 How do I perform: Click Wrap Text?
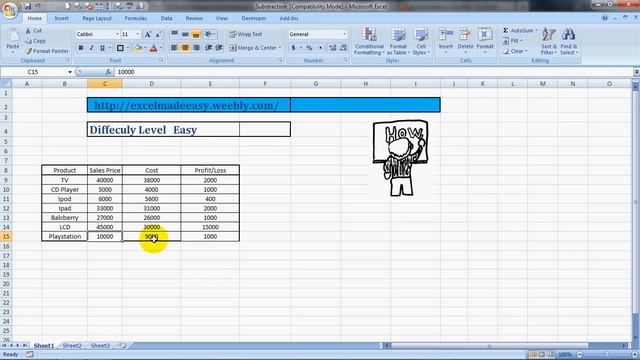coord(246,34)
